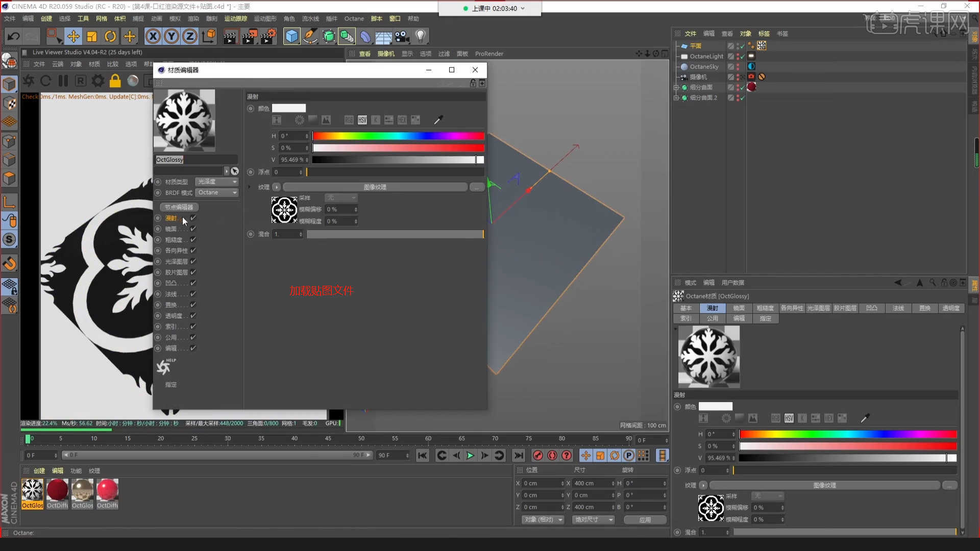Open the 采样 dropdown in material editor

point(341,198)
